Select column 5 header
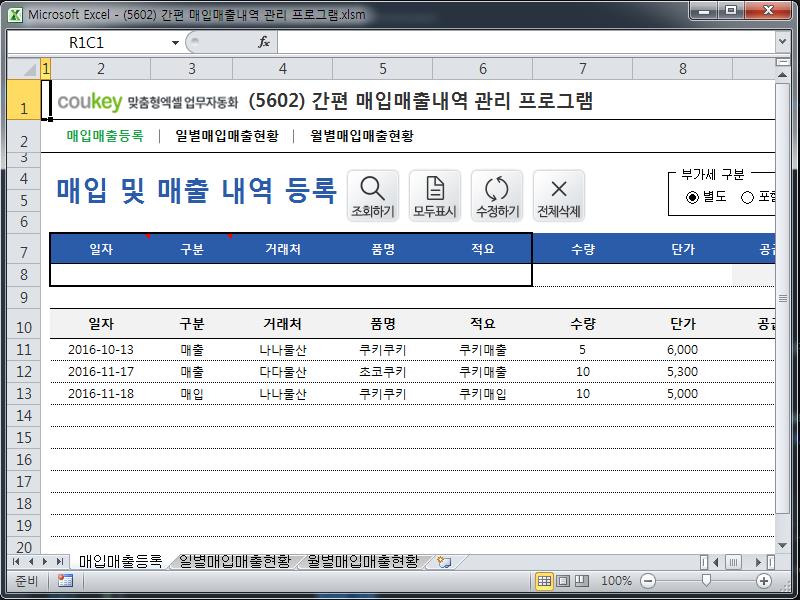Viewport: 800px width, 600px height. [383, 68]
